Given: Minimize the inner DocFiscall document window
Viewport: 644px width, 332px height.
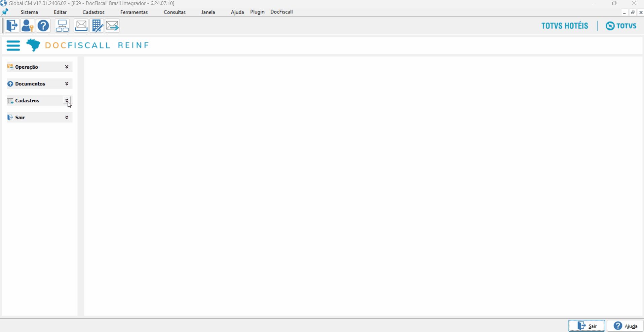Looking at the screenshot, I should (x=624, y=12).
